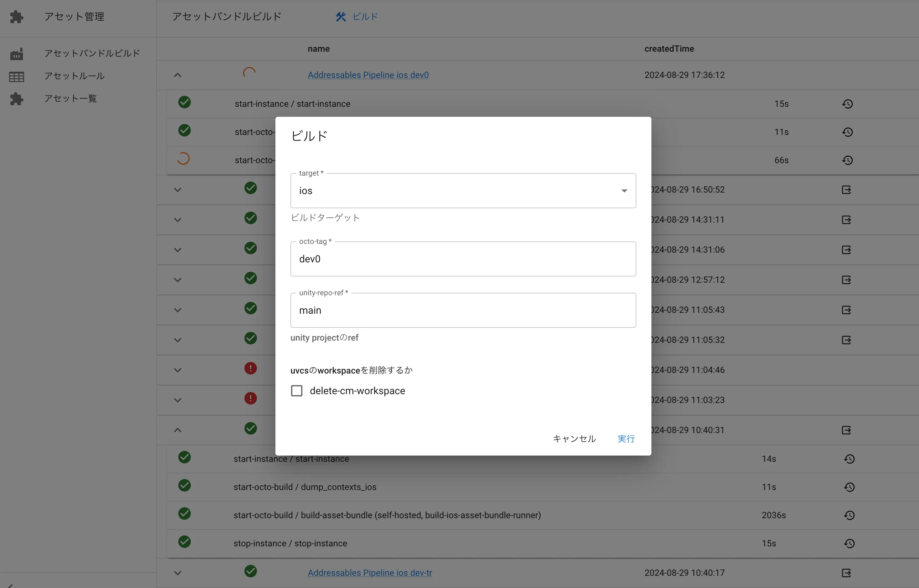Click the factory icon for アセットバンドルビルド
The height and width of the screenshot is (588, 919).
16,54
